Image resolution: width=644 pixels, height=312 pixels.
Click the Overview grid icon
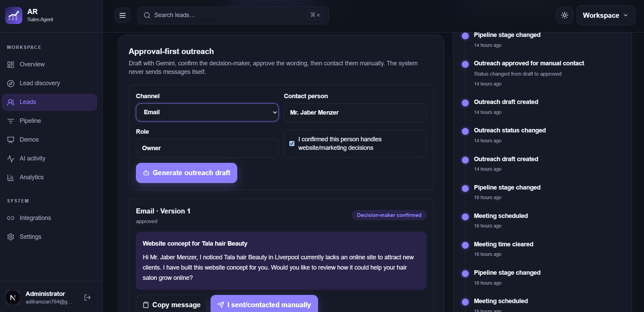point(11,65)
